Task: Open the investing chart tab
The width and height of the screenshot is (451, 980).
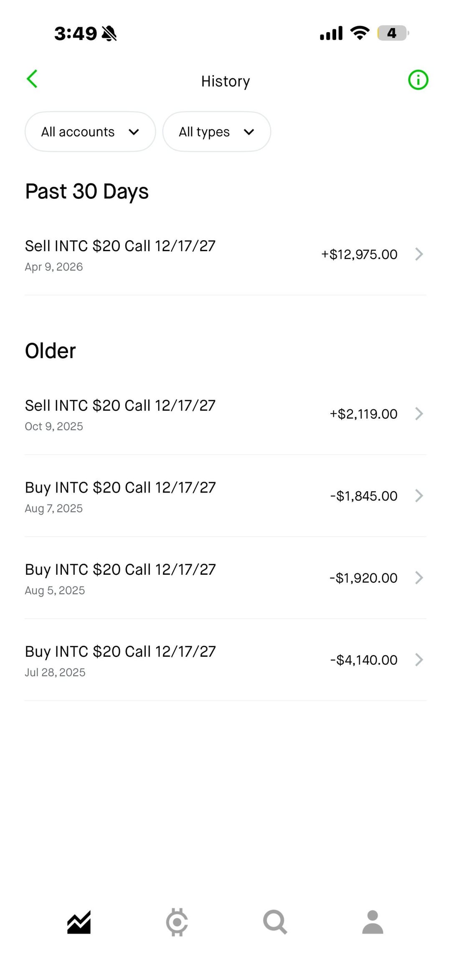Action: (x=79, y=922)
